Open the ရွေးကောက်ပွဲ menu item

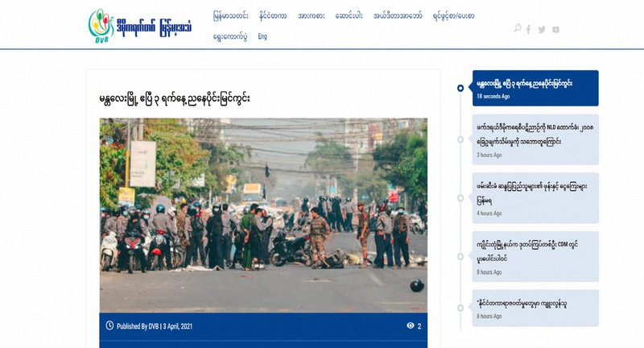tap(230, 36)
